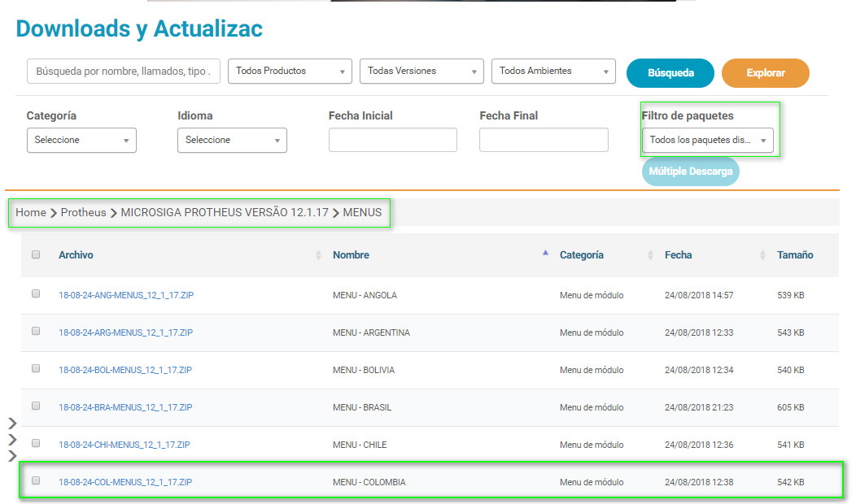Screen dimensions: 856x504
Task: Open the Todas Versiones dropdown
Action: pos(421,72)
